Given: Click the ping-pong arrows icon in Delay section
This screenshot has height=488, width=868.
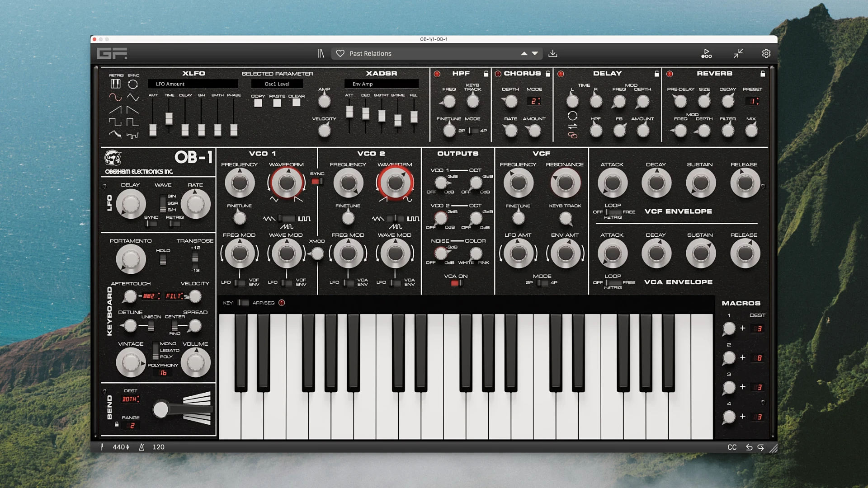Looking at the screenshot, I should (x=572, y=126).
